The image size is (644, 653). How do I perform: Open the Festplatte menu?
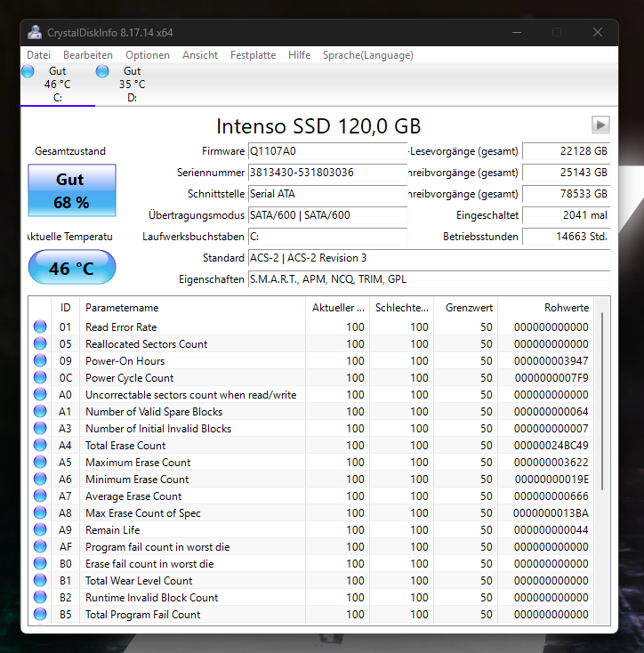coord(254,55)
